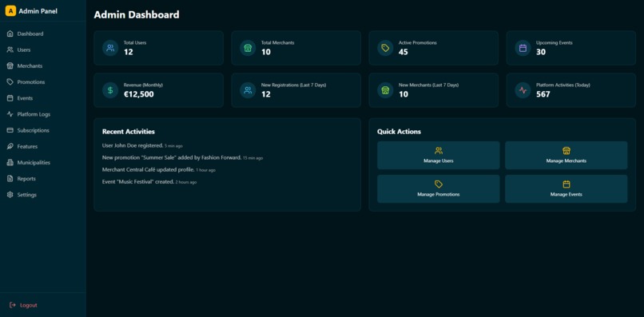The width and height of the screenshot is (644, 317).
Task: Click the Manage Events label in Quick Actions
Action: click(x=566, y=195)
